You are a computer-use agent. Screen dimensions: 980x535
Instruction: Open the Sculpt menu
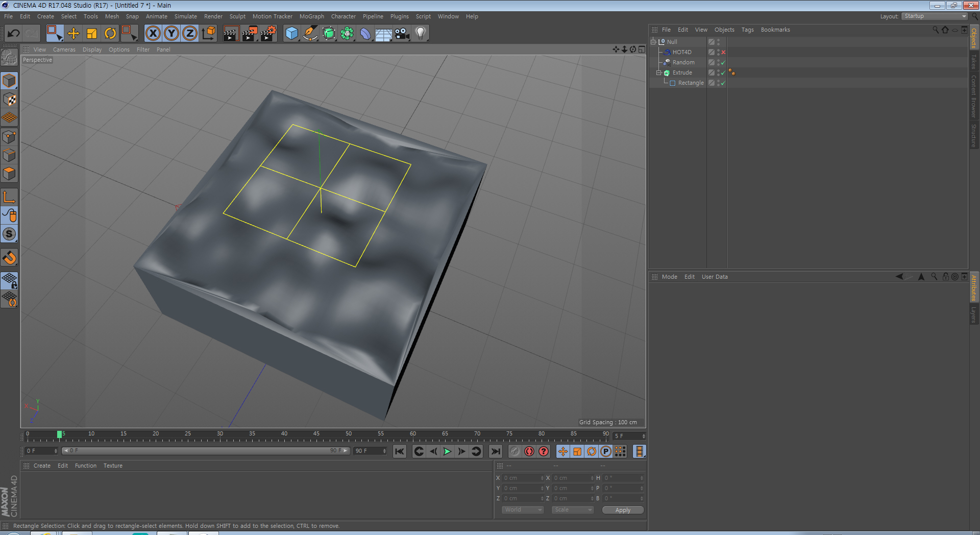(237, 16)
